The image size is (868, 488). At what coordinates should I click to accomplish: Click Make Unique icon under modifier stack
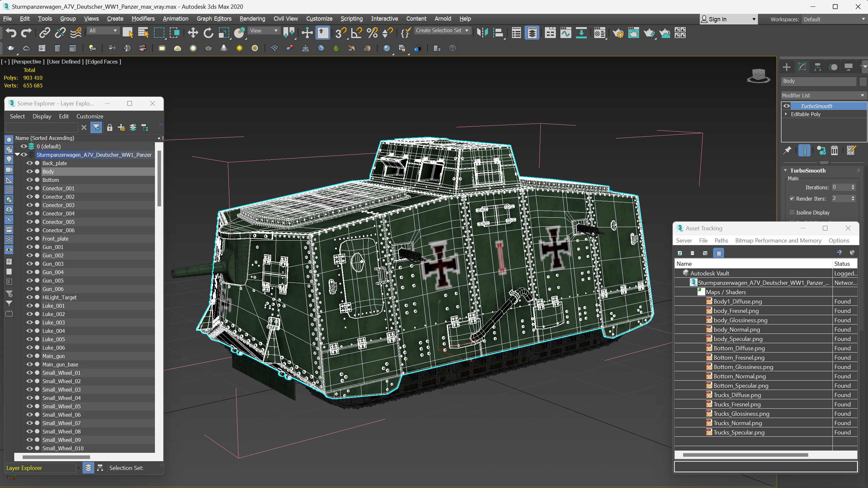click(x=821, y=150)
